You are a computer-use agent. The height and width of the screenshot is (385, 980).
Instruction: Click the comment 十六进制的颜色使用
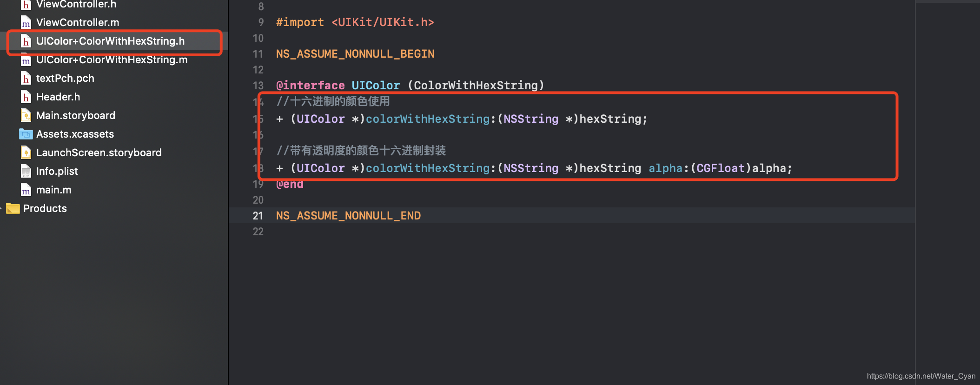[x=333, y=101]
